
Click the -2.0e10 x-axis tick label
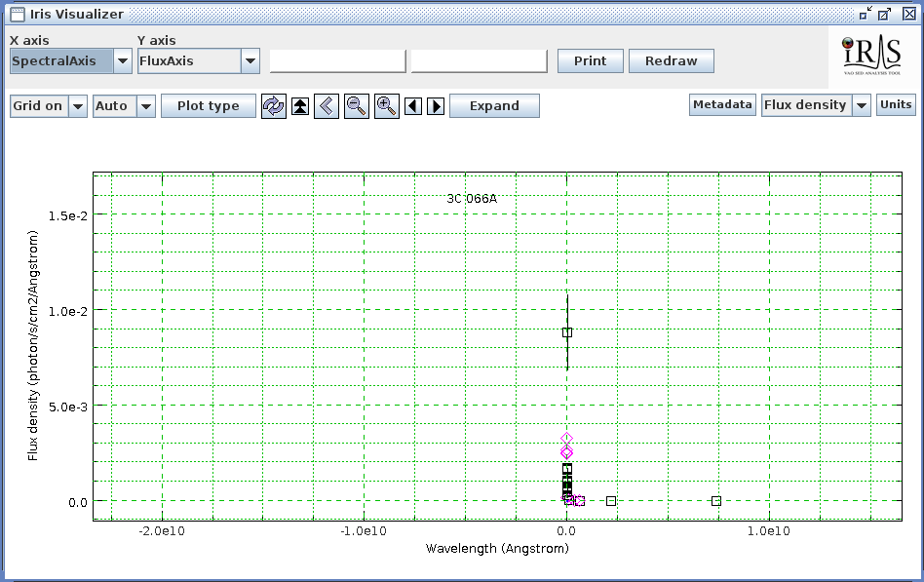tap(162, 531)
